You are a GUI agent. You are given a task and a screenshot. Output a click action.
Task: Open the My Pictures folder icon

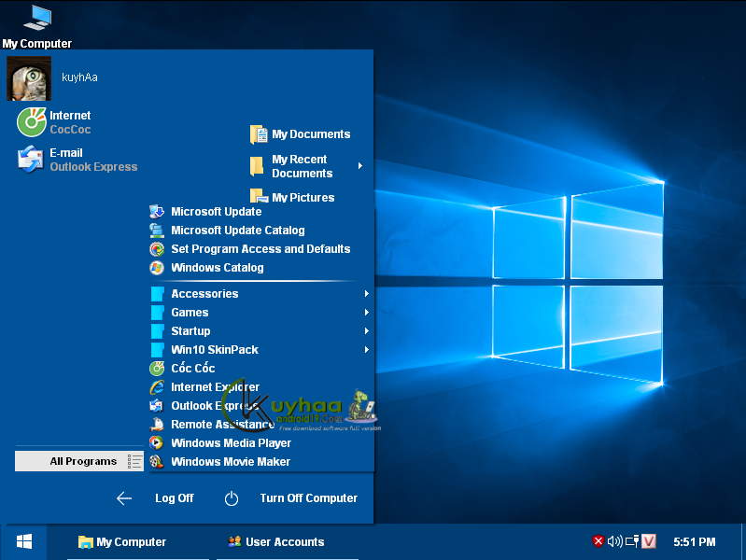coord(259,196)
